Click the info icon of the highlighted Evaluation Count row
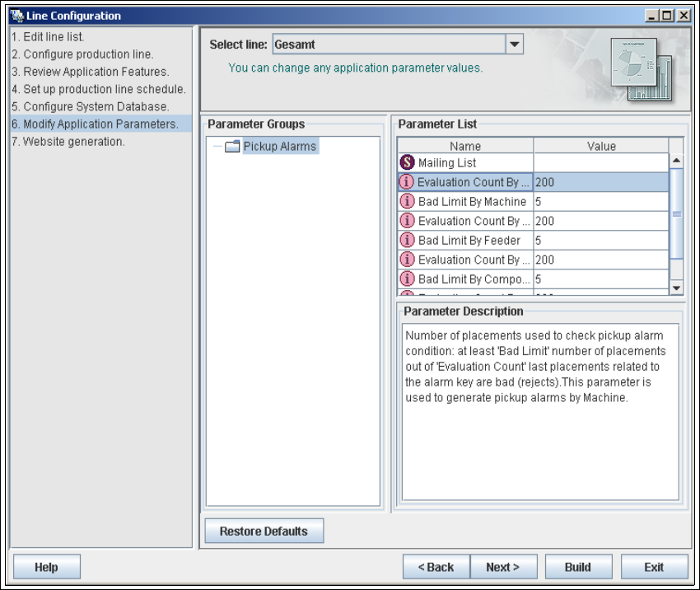700x590 pixels. point(406,182)
